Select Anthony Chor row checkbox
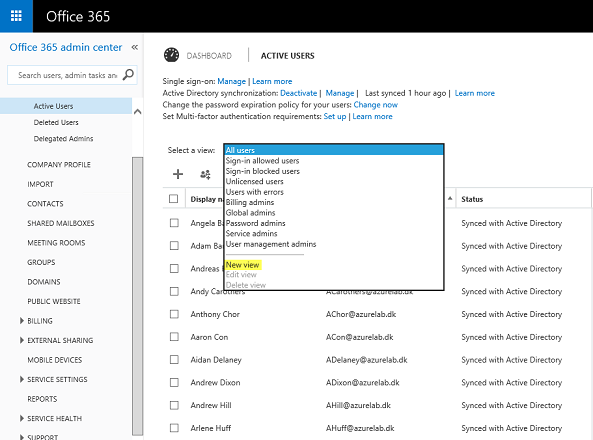 coord(174,314)
